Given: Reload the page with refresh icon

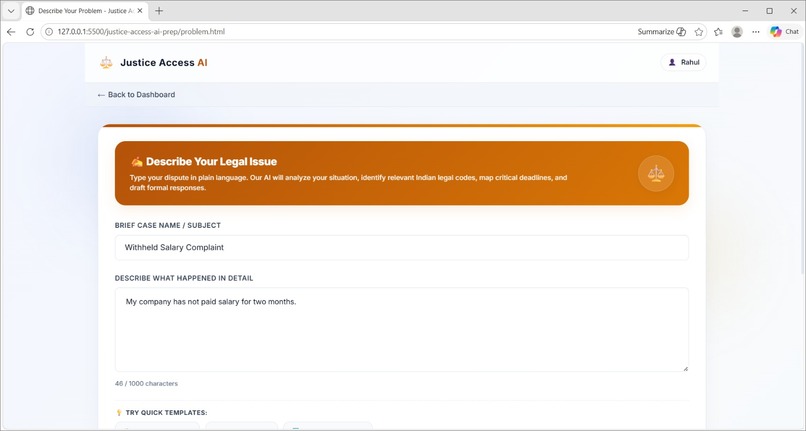Looking at the screenshot, I should pos(30,32).
